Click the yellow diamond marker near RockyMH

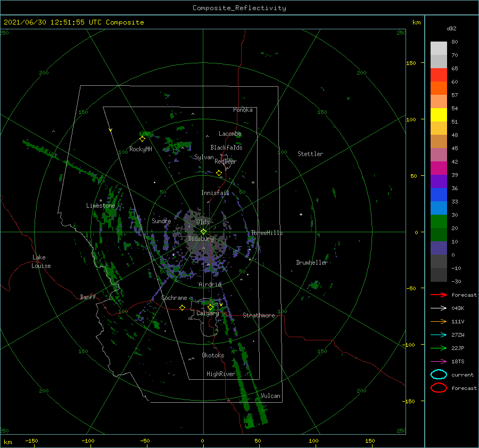coord(142,139)
